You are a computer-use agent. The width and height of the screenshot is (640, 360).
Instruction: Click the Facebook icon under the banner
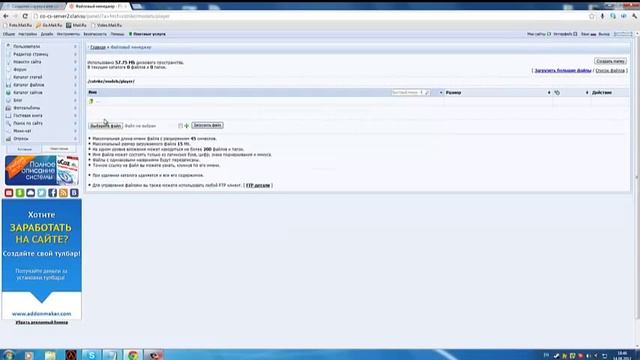(52, 193)
